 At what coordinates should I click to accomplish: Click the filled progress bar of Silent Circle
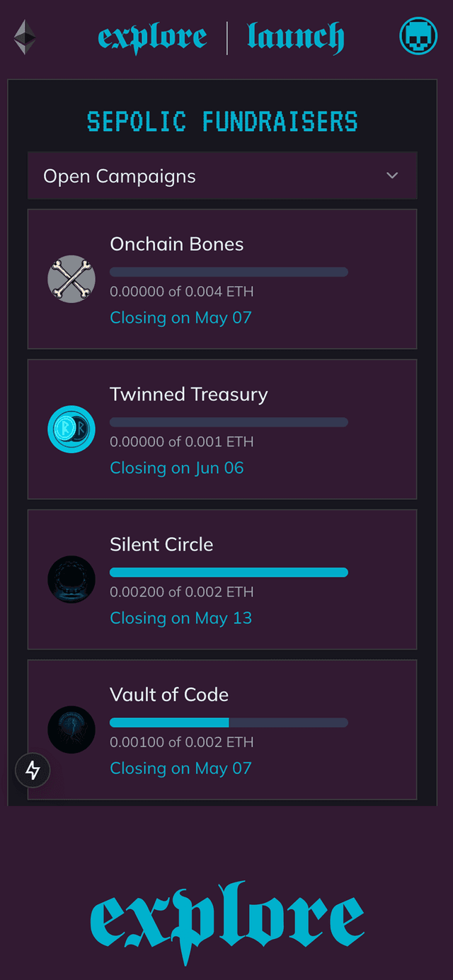(x=229, y=572)
